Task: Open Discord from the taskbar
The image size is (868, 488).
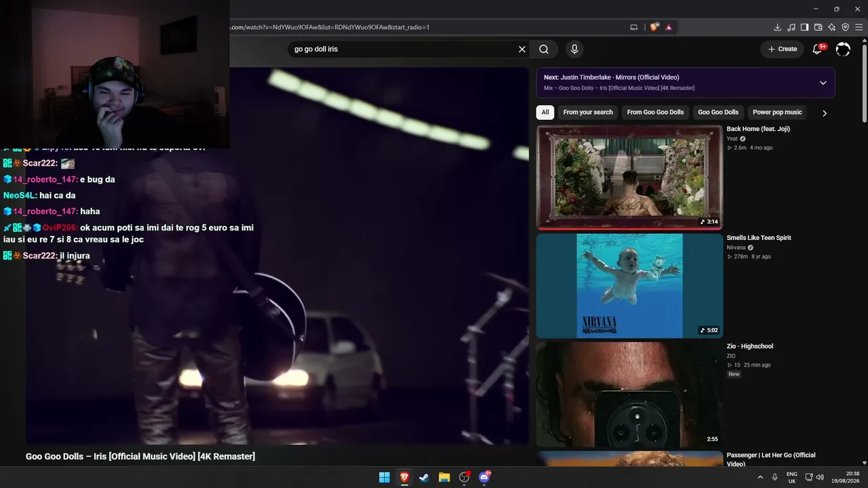Action: click(x=484, y=477)
